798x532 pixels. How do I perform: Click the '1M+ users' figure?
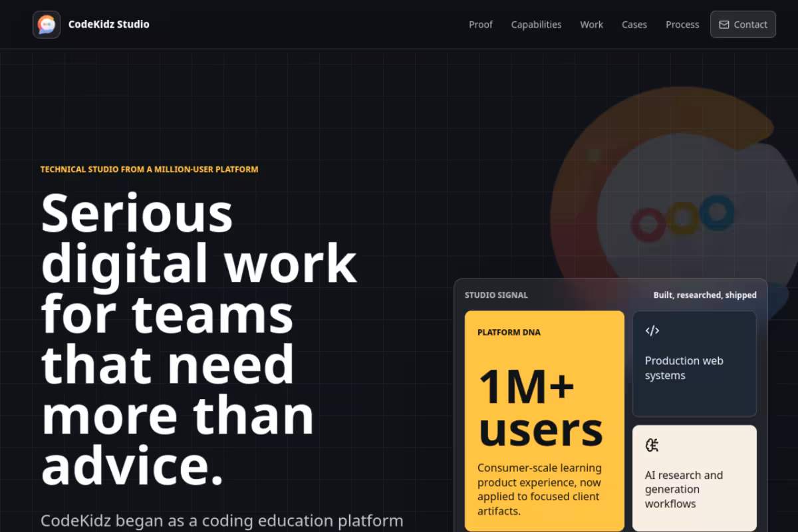click(x=541, y=408)
